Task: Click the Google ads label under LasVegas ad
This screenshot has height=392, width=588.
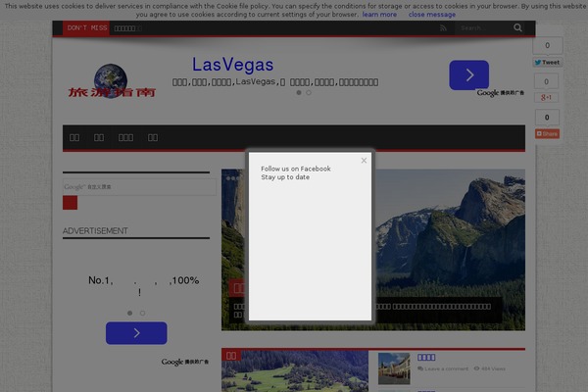Action: coord(500,93)
